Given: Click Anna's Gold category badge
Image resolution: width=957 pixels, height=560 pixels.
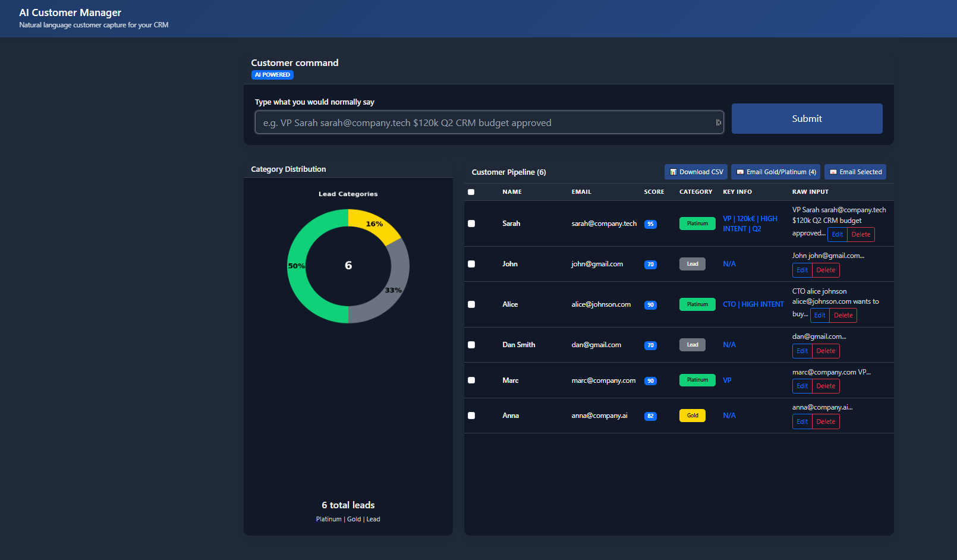Looking at the screenshot, I should [692, 415].
